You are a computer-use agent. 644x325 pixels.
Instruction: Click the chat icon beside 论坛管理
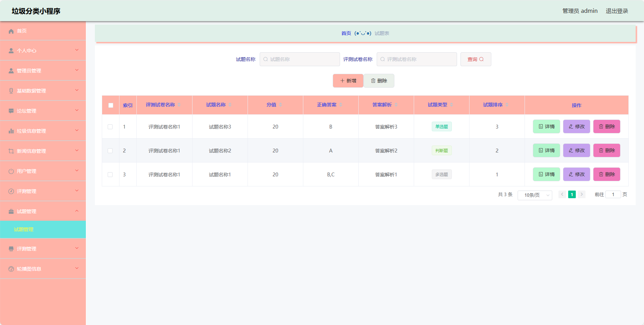tap(11, 111)
